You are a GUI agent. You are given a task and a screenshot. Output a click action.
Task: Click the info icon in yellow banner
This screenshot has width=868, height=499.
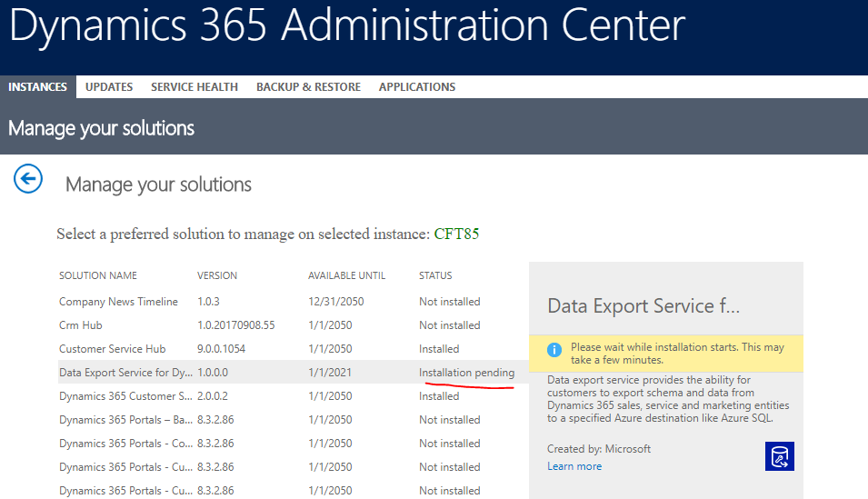coord(554,350)
